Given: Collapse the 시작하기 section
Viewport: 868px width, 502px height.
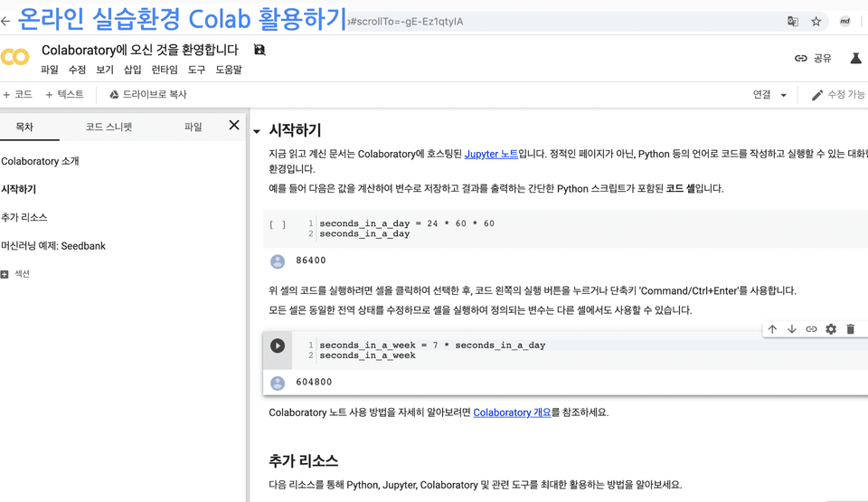Looking at the screenshot, I should [x=256, y=131].
